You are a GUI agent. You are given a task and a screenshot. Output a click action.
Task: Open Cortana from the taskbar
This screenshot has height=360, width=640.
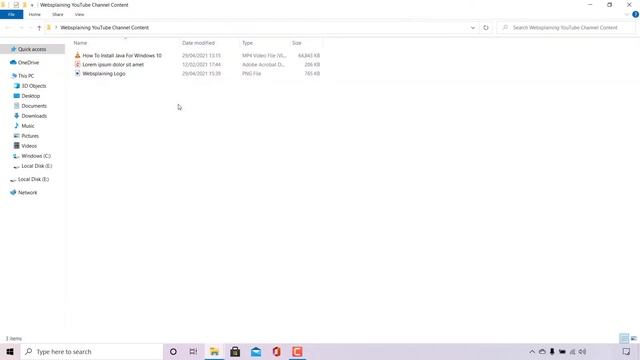pyautogui.click(x=173, y=351)
